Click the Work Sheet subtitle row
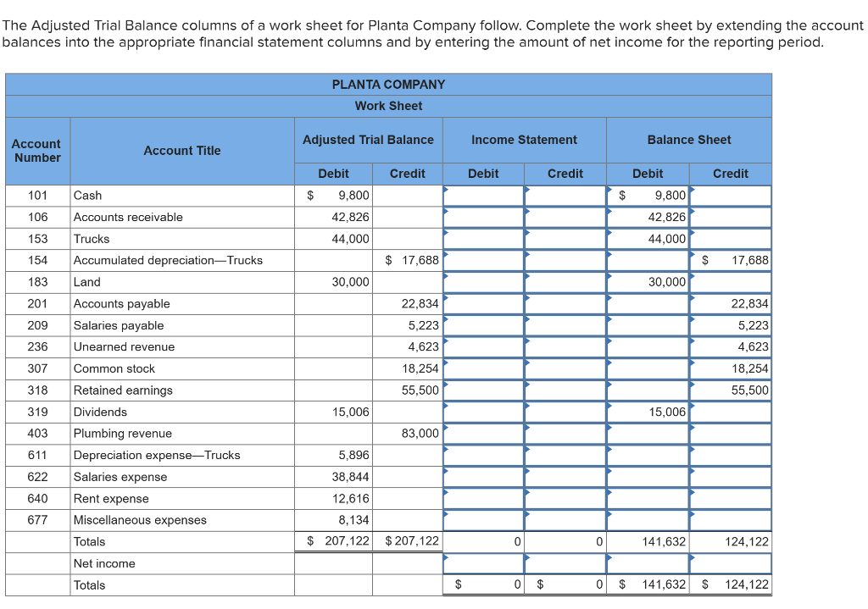This screenshot has width=868, height=609. [x=388, y=106]
